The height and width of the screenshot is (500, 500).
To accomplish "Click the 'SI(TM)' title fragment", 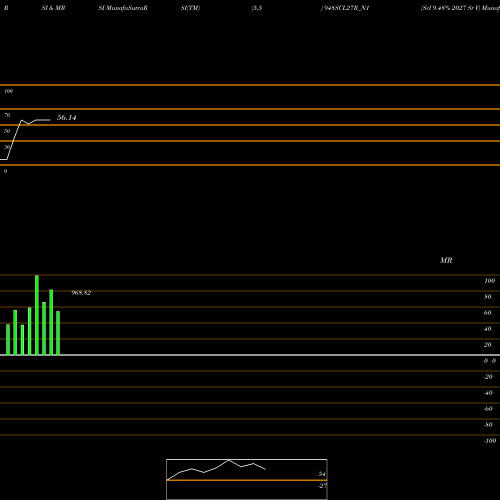I will click(x=190, y=8).
